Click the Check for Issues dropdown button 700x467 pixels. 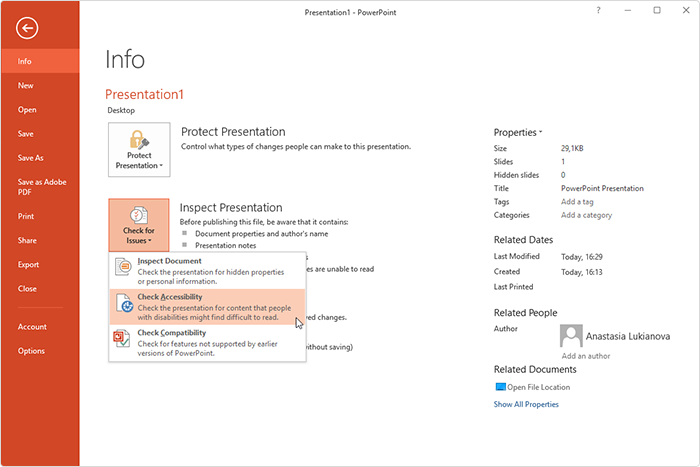[139, 225]
